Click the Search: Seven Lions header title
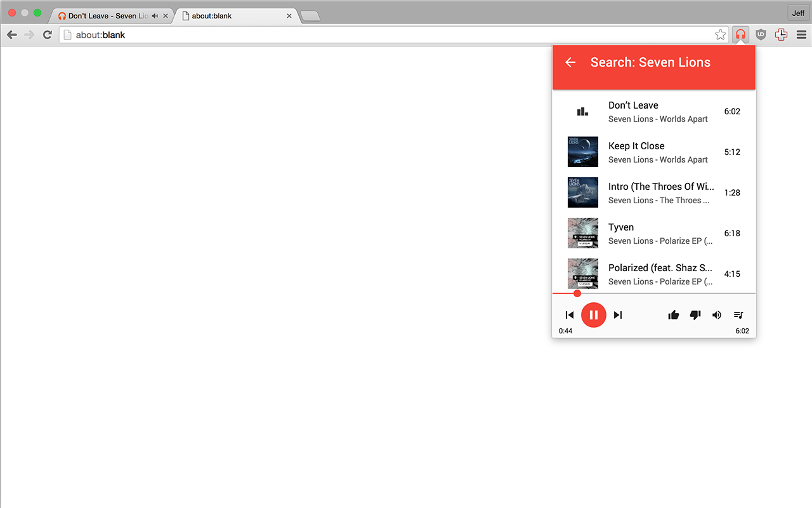812x508 pixels. click(650, 62)
